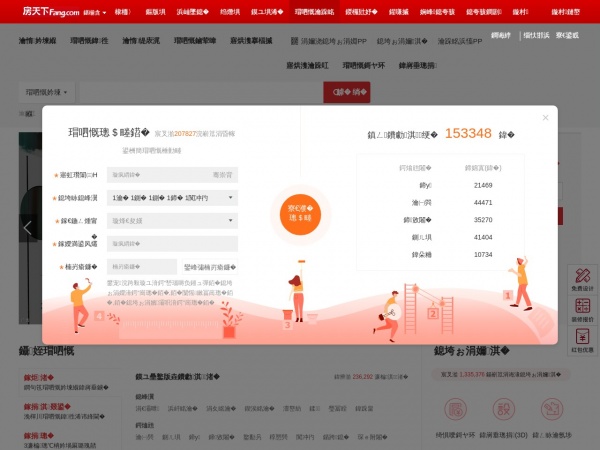Click the value 10734 in the result table
This screenshot has width=600, height=450.
click(x=483, y=254)
